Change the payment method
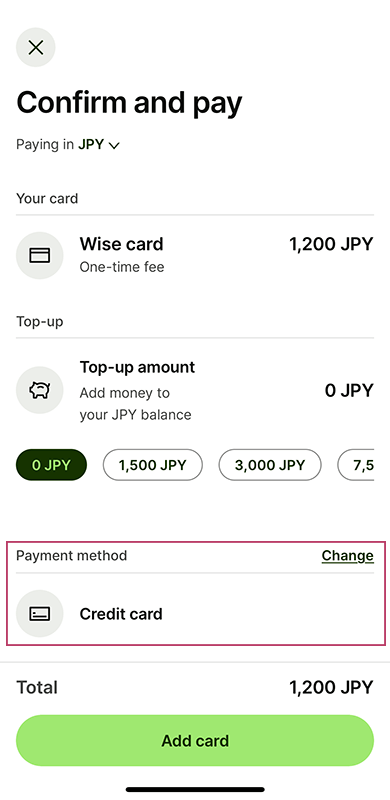Viewport: 390px width, 800px height. (348, 556)
